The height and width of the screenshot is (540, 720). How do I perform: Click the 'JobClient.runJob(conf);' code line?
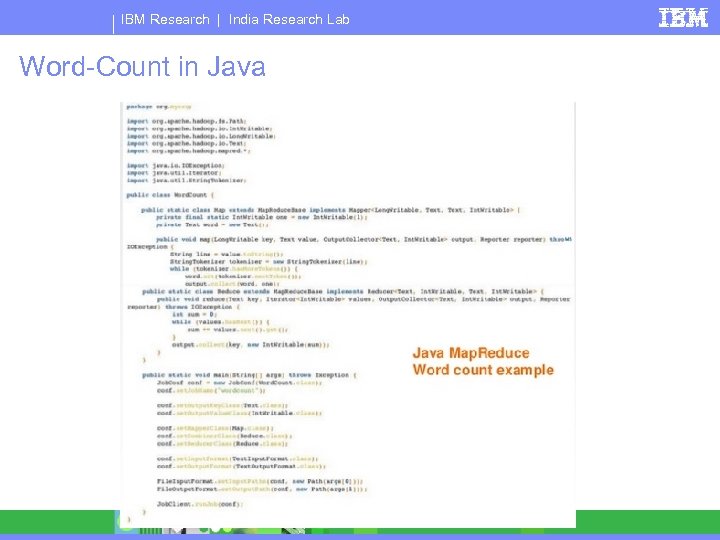(199, 504)
